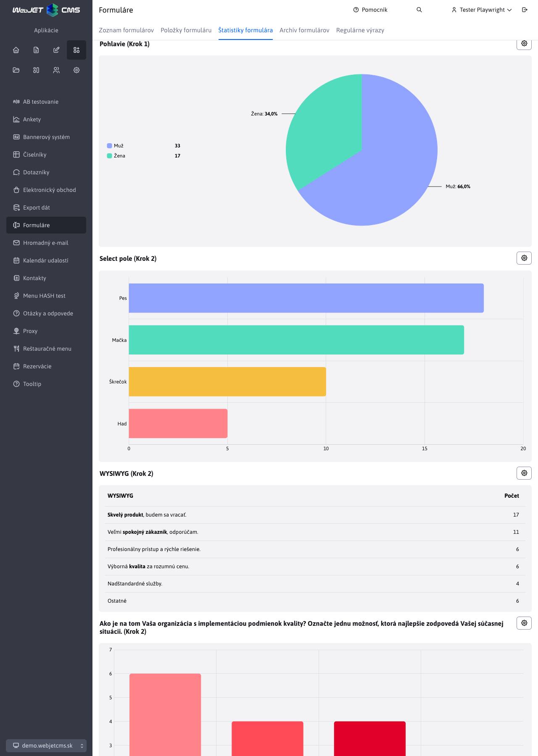Expand the Tester Playwright user dropdown
The image size is (538, 756).
[x=482, y=10]
